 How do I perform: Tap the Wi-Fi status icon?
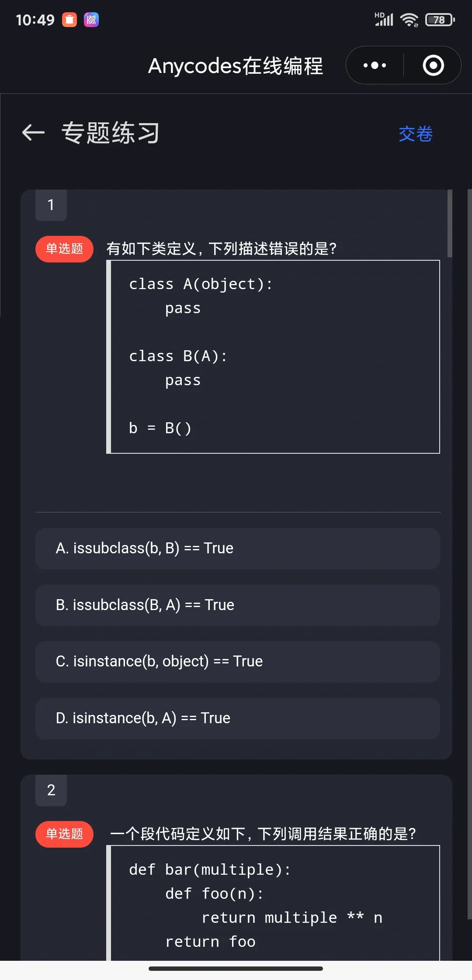[409, 20]
